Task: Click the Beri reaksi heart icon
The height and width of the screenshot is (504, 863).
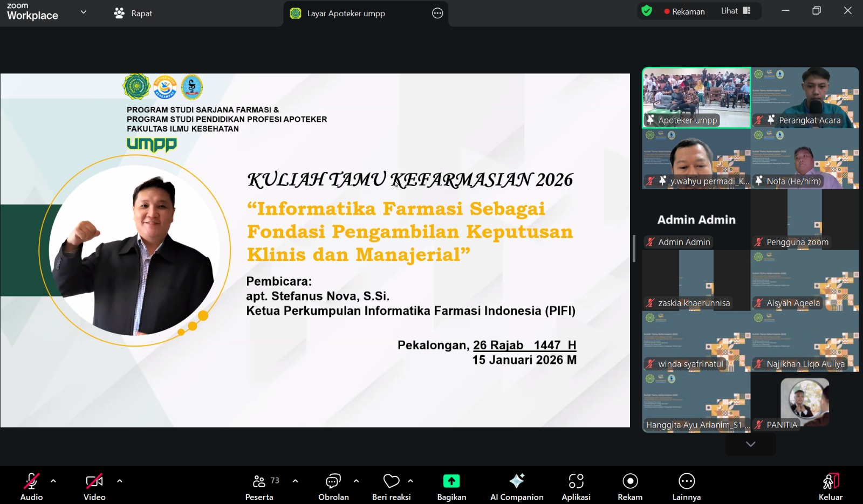Action: [x=391, y=481]
